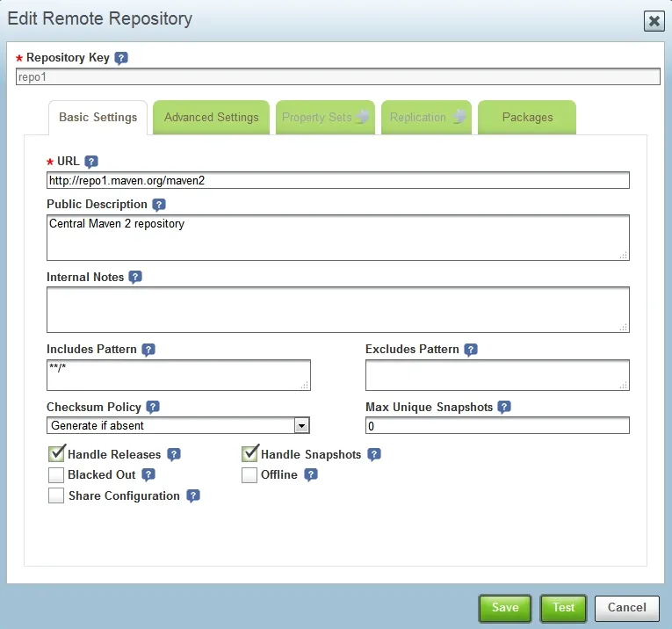The width and height of the screenshot is (672, 629).
Task: Click help icon next to Repository Key
Action: 121,58
